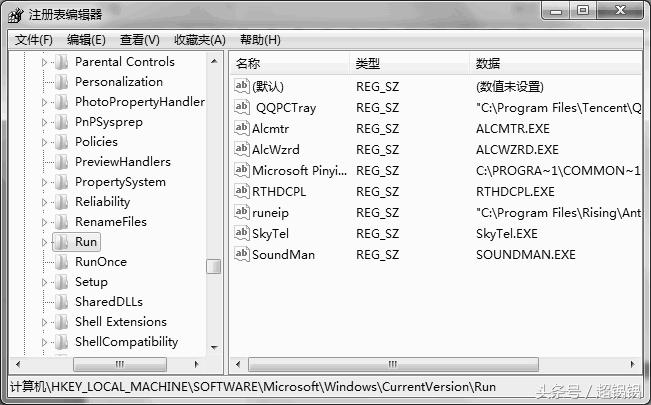Click values pane horizontal scroll left arrow

pos(238,364)
